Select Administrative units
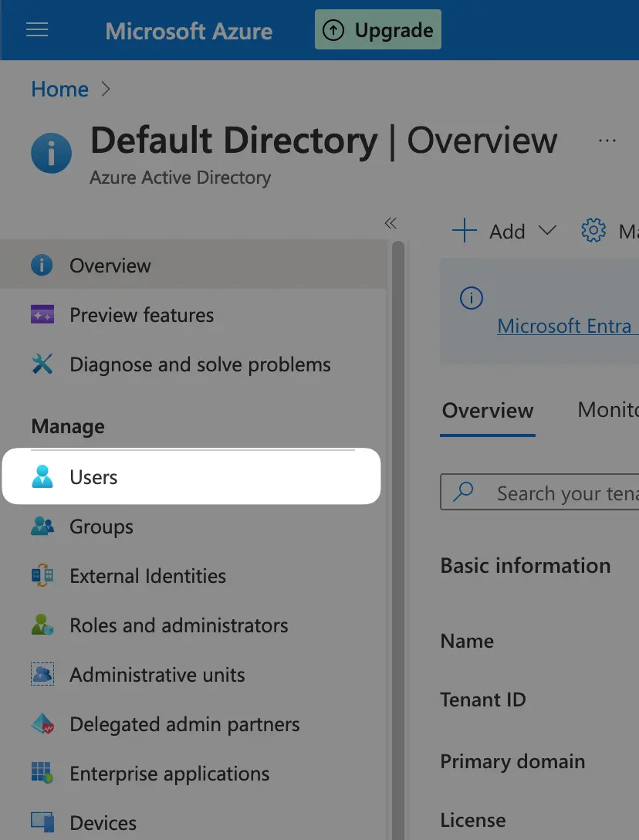The image size is (639, 840). point(157,674)
